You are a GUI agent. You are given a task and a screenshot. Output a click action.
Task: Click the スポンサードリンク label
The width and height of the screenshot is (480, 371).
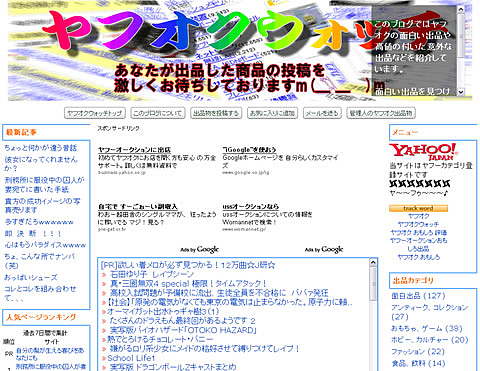[118, 128]
